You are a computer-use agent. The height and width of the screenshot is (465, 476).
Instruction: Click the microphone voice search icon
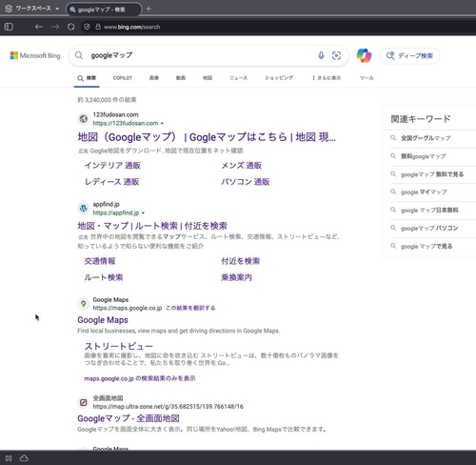pyautogui.click(x=321, y=55)
